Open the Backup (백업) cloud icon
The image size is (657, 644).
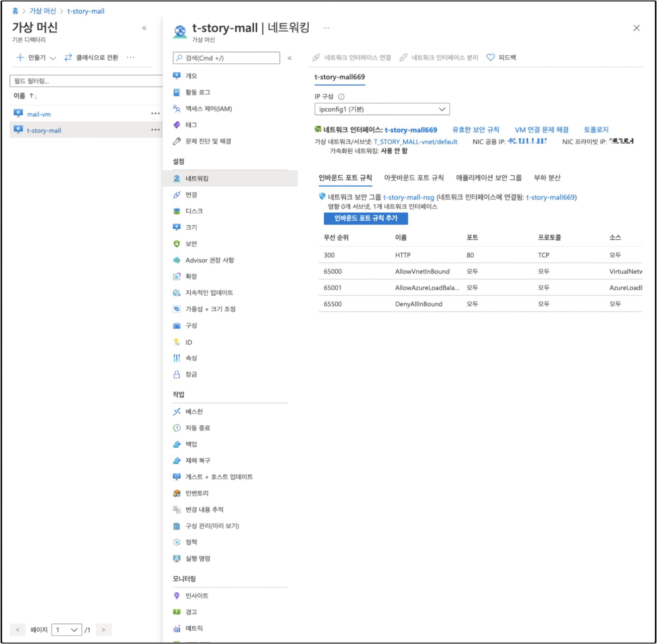[177, 444]
